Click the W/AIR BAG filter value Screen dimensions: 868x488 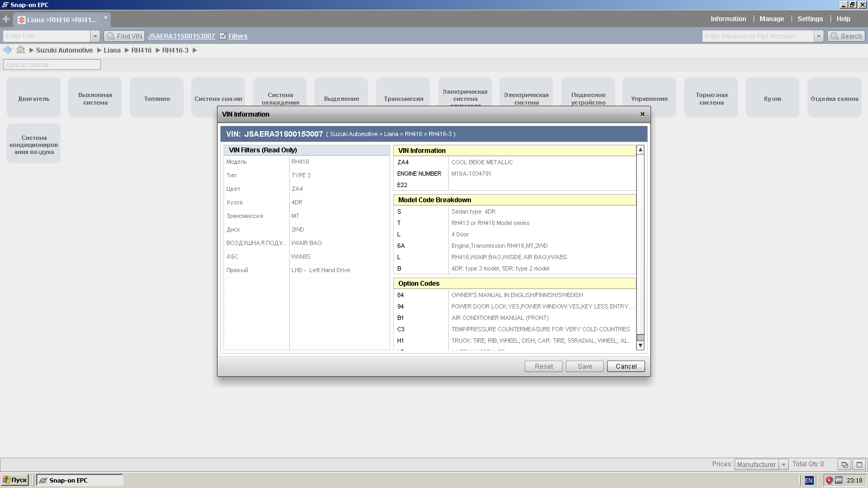click(x=307, y=243)
